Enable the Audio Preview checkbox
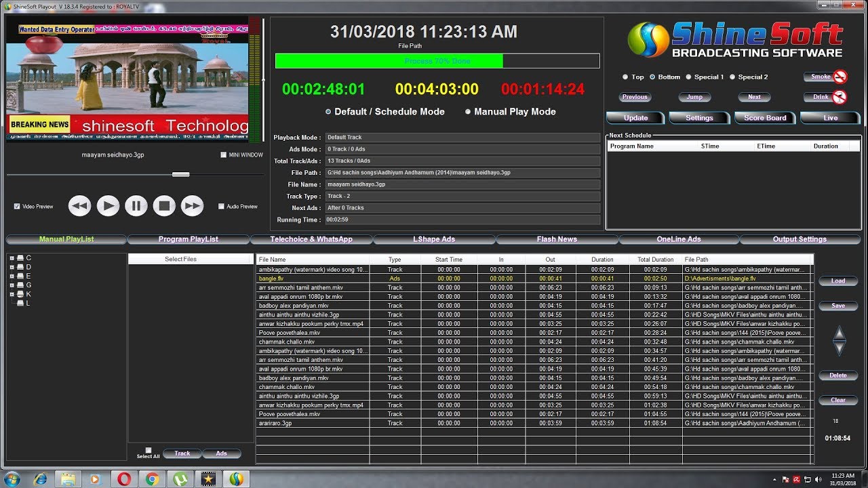Image resolution: width=868 pixels, height=488 pixels. point(221,207)
